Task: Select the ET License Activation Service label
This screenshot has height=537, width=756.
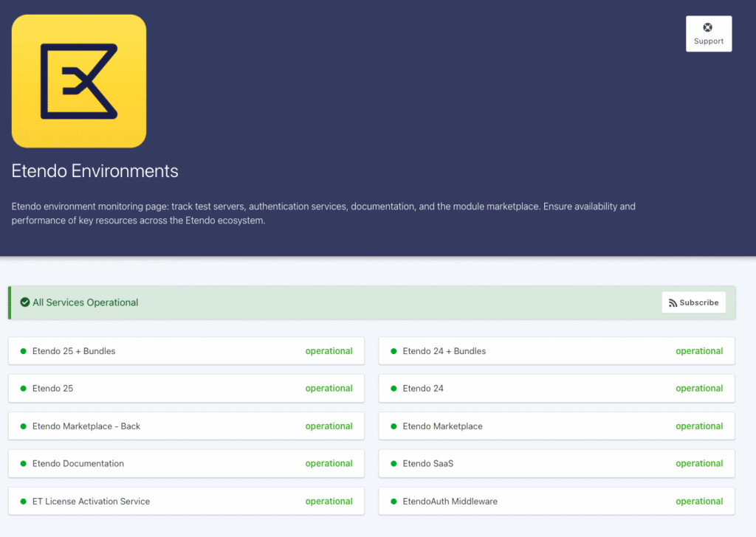Action: point(91,502)
